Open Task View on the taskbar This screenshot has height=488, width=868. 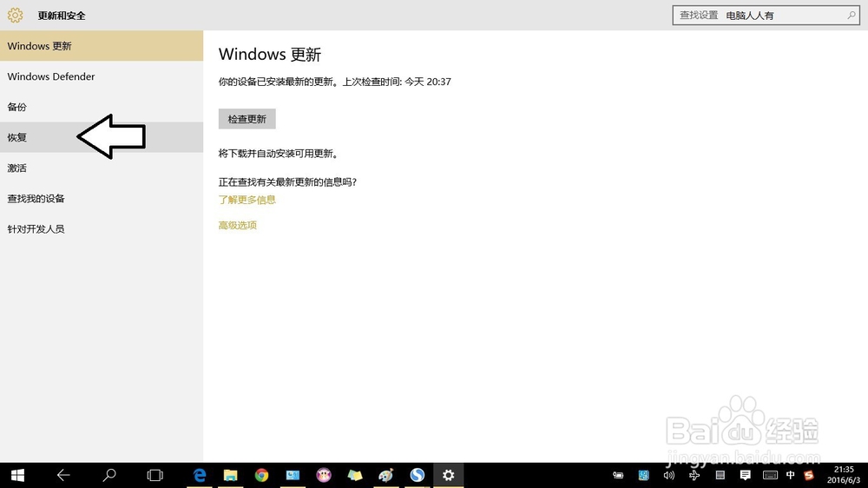click(x=155, y=475)
